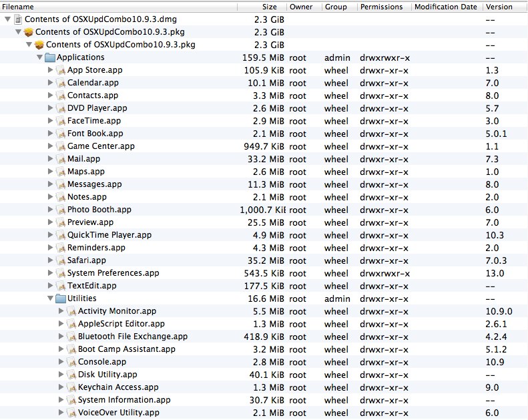Expand System Preferences.app disclosure triangle

pos(51,273)
